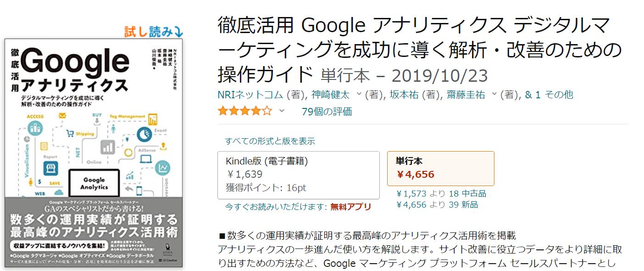
Task: Select the 単行本 ¥4,656 format
Action: pos(440,169)
